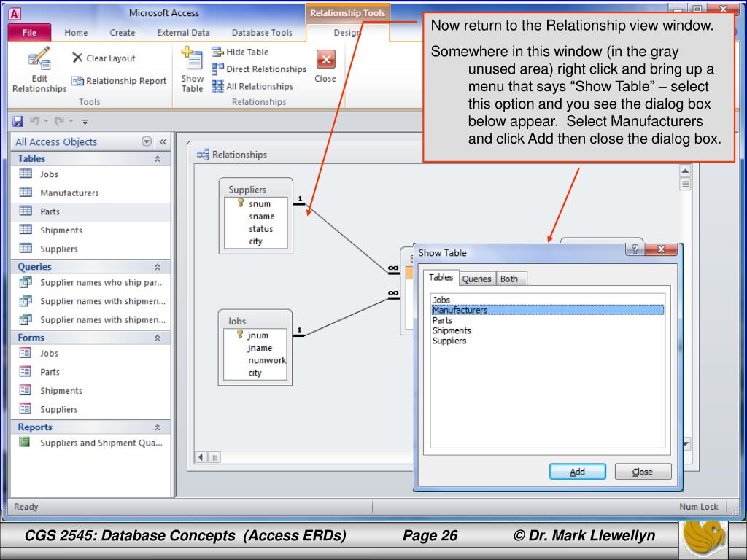Viewport: 747px width, 560px height.
Task: Open Relationship Report
Action: [x=119, y=81]
